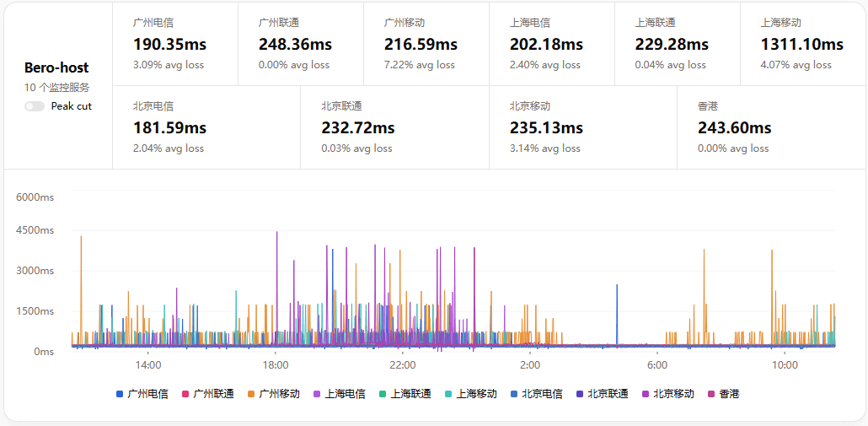Toggle the 香港 legend entry below chart
Image resolution: width=868 pixels, height=426 pixels.
(723, 394)
